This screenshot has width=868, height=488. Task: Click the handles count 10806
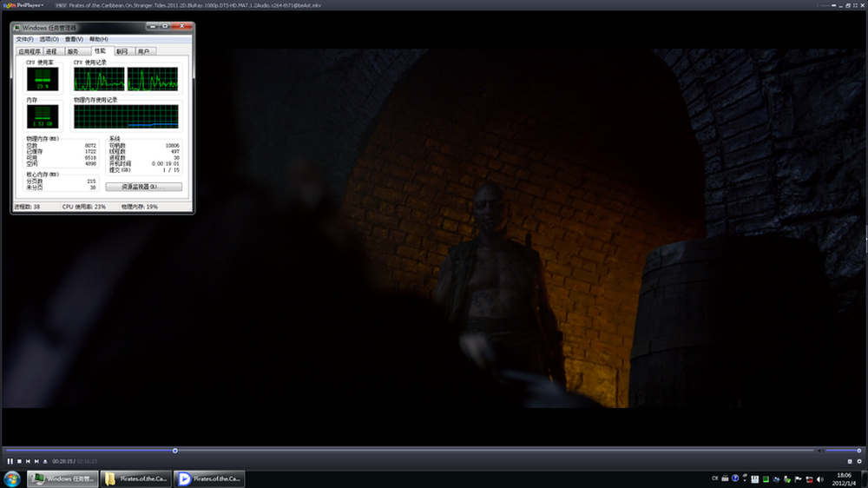(x=172, y=146)
